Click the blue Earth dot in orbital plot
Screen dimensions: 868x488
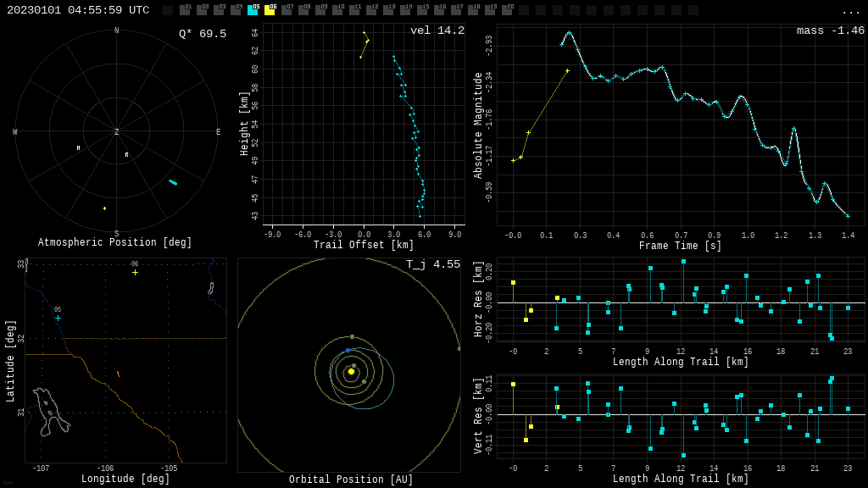click(348, 350)
